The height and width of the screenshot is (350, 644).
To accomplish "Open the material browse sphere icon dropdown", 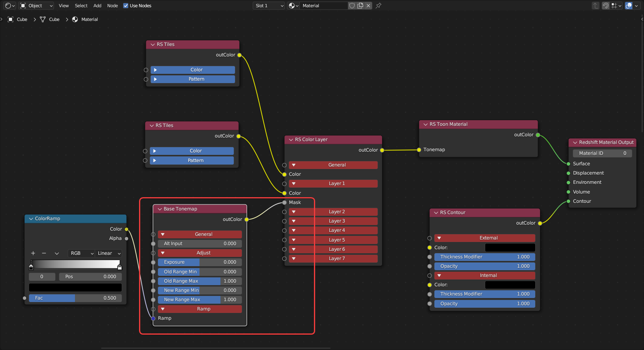I will point(293,6).
